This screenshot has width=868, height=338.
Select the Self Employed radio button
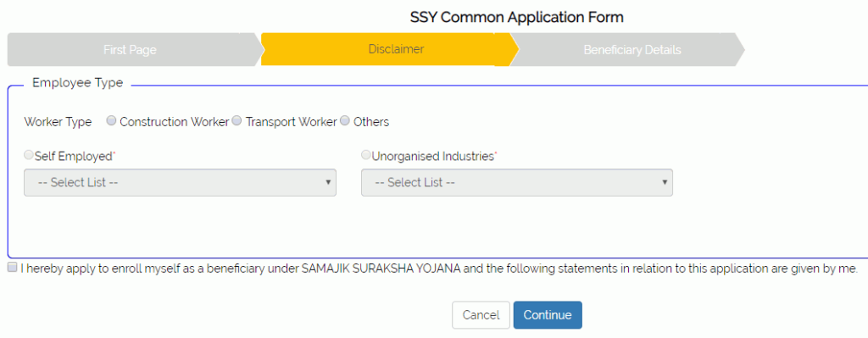tap(29, 156)
